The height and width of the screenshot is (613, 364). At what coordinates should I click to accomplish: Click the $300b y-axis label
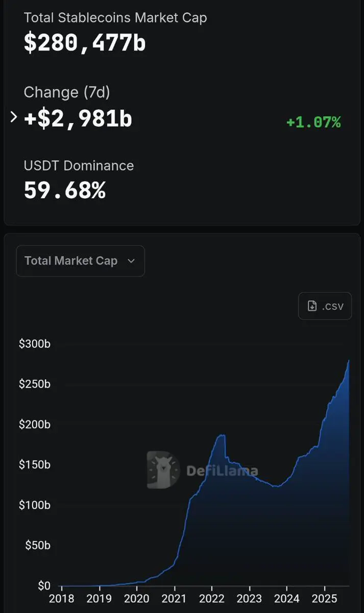click(x=35, y=344)
